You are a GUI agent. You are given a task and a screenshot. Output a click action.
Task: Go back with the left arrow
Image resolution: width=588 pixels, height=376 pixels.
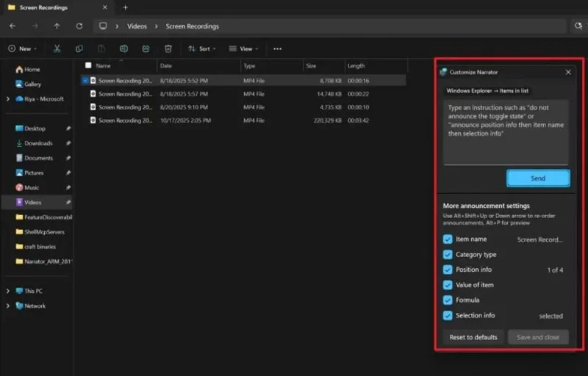click(x=12, y=26)
